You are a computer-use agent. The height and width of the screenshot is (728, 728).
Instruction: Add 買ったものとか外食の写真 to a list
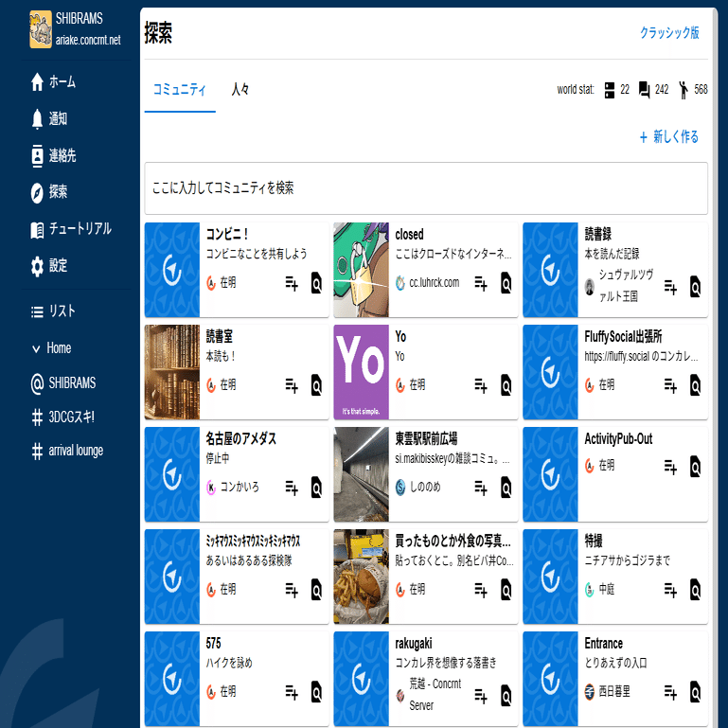tap(481, 590)
